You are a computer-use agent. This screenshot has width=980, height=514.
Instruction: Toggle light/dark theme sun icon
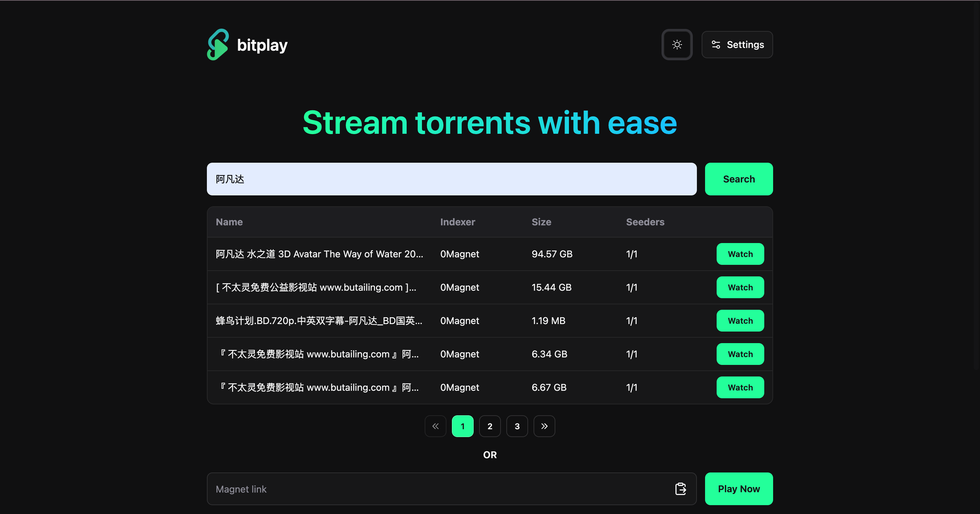click(x=677, y=45)
